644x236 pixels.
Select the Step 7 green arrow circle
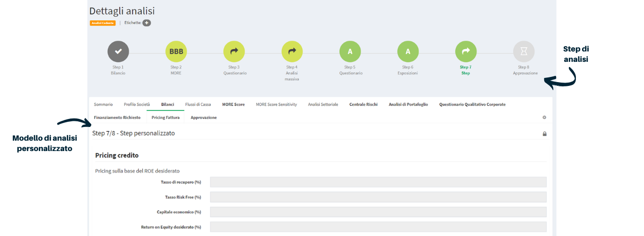[x=466, y=51]
